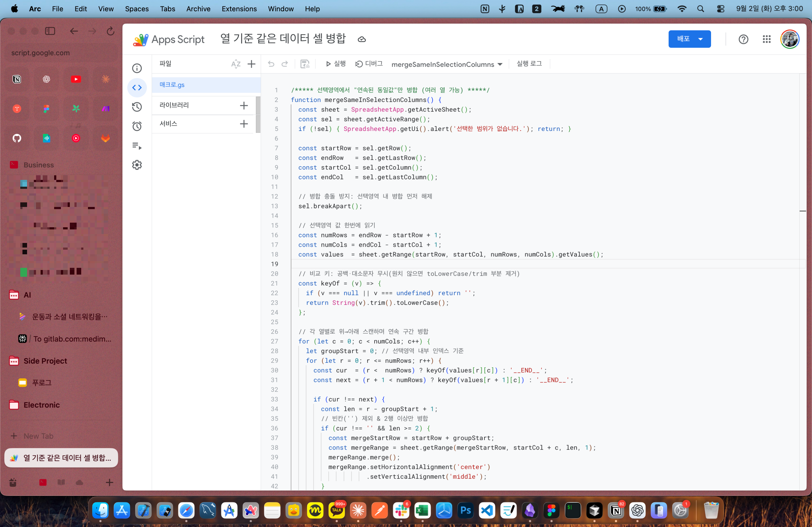The width and height of the screenshot is (812, 527).
Task: Open the Triggers alarm clock icon
Action: click(x=137, y=126)
